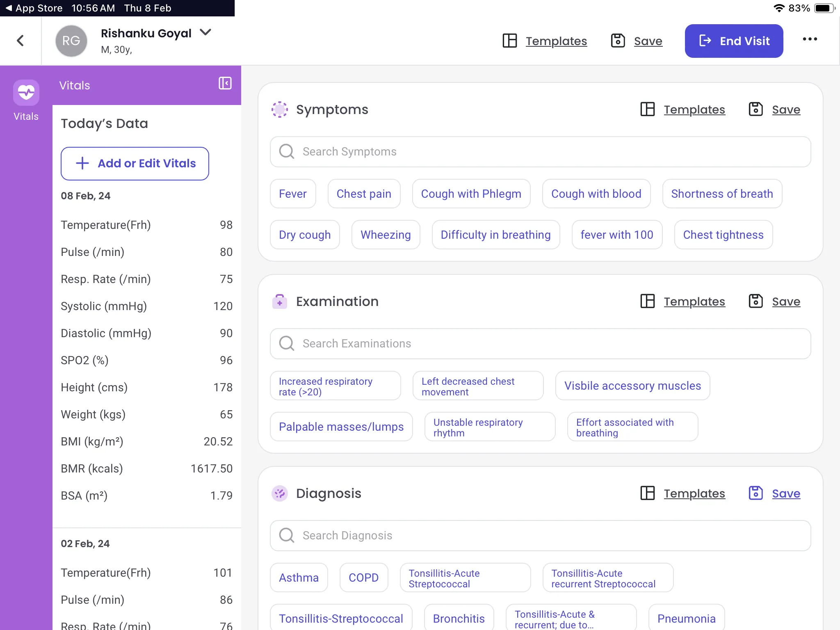Screen dimensions: 840x630
Task: Click the Symptoms section icon
Action: coord(280,110)
